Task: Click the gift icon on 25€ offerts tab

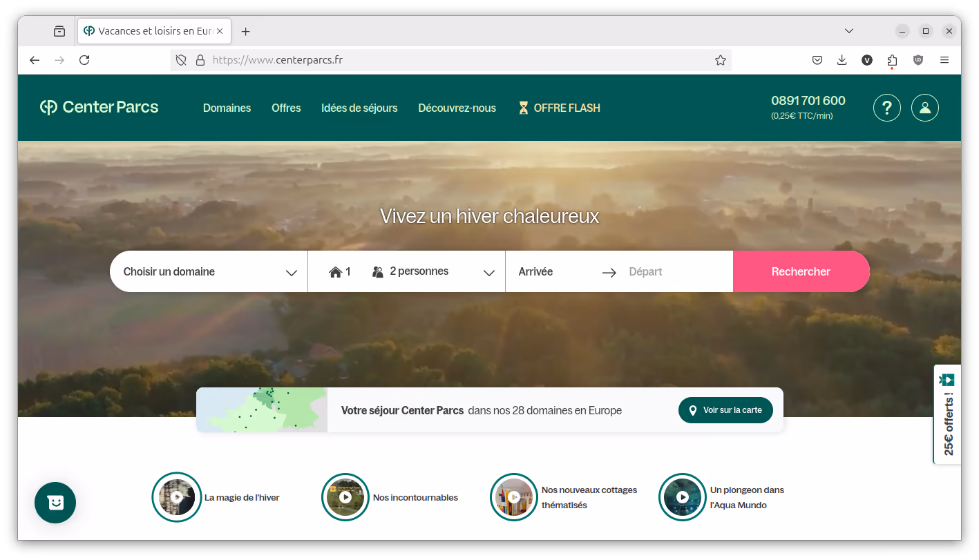Action: click(947, 380)
